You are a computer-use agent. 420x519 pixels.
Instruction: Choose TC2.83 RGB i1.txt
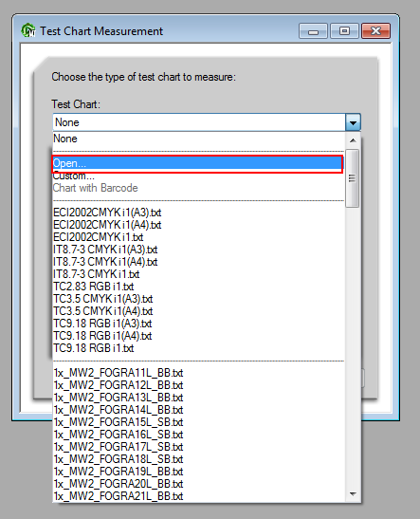click(198, 287)
